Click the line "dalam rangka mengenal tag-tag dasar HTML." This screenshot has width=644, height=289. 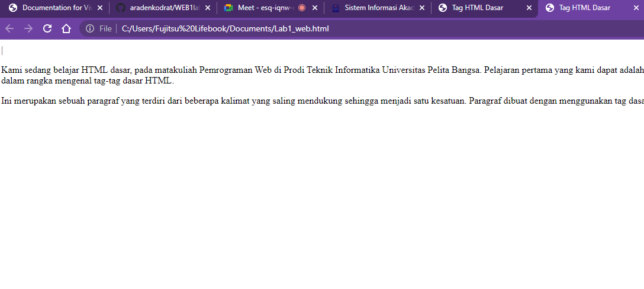[x=88, y=81]
